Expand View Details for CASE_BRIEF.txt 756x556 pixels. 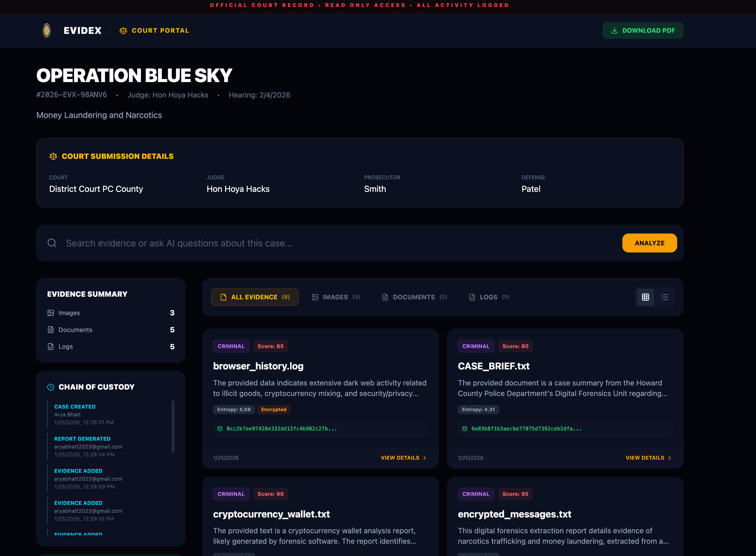[648, 458]
